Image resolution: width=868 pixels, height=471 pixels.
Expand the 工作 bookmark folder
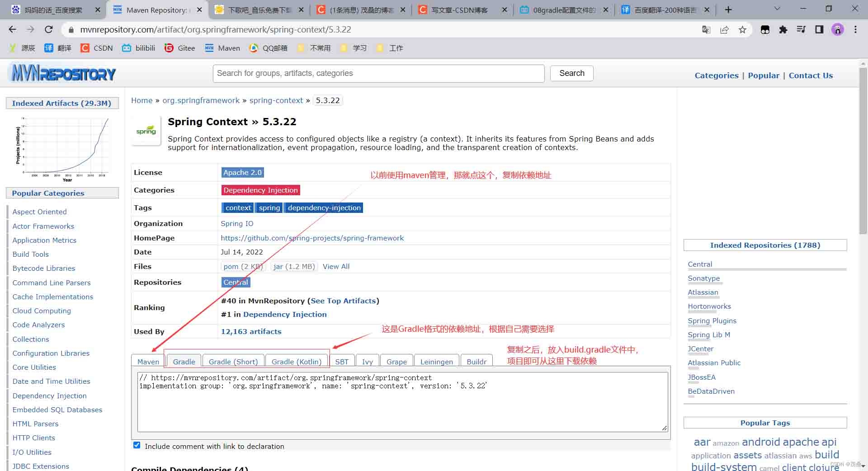point(390,48)
